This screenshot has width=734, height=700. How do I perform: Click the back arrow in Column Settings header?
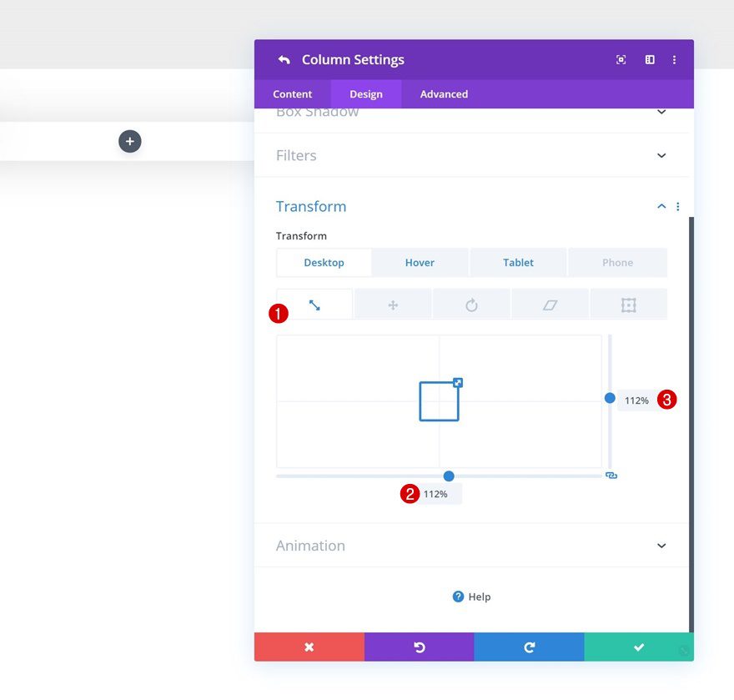click(284, 59)
